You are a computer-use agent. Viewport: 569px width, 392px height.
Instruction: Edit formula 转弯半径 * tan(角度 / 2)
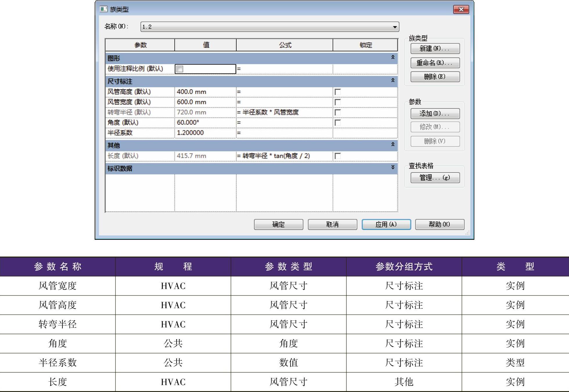tap(284, 156)
